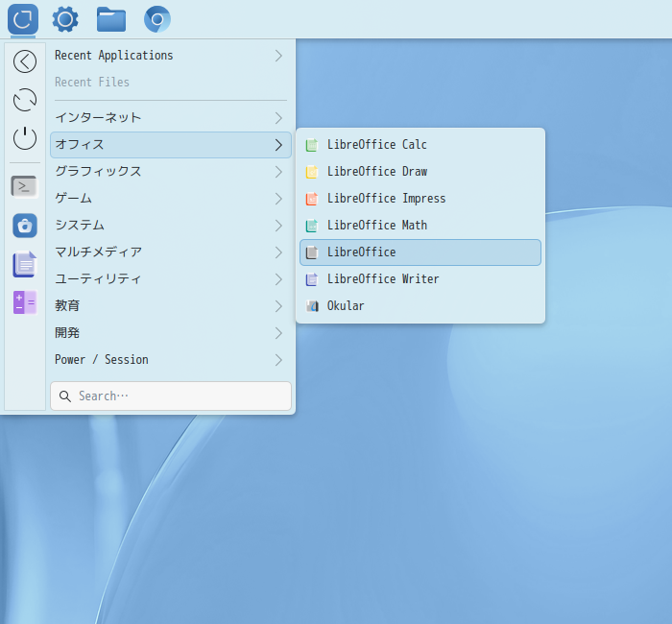672x624 pixels.
Task: Launch LibreOffice Calc from the submenu
Action: pos(420,145)
